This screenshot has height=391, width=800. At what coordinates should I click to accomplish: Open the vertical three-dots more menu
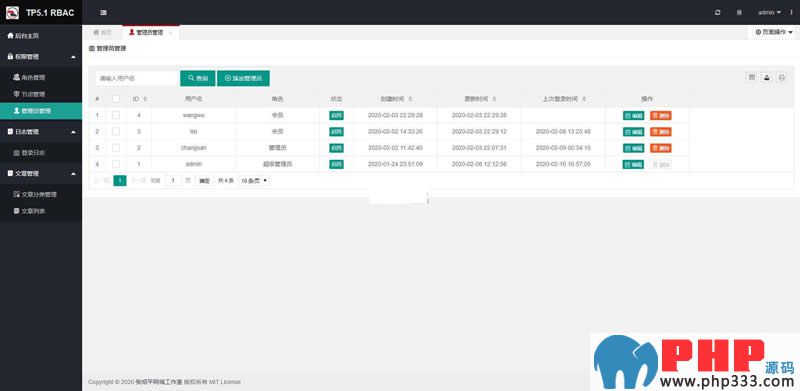click(x=791, y=12)
